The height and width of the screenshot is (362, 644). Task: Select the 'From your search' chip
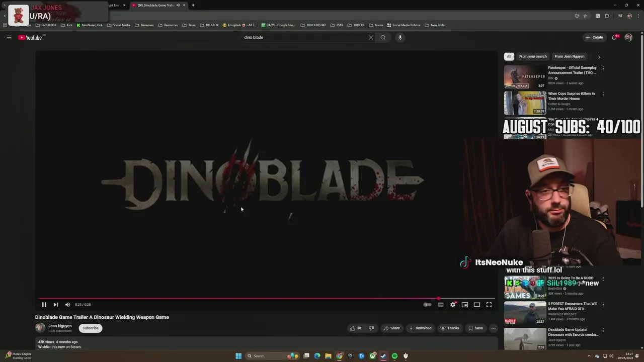tap(533, 56)
